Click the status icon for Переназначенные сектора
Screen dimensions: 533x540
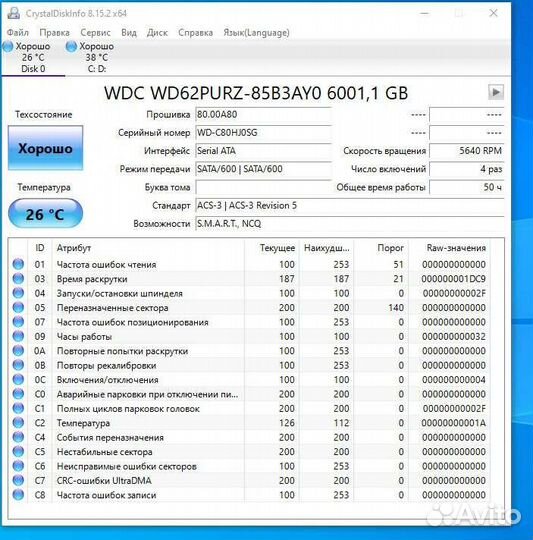[18, 308]
